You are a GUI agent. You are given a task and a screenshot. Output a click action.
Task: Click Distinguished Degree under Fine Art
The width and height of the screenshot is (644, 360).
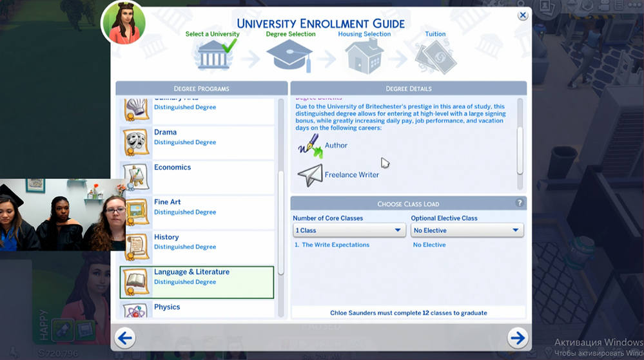pyautogui.click(x=185, y=213)
